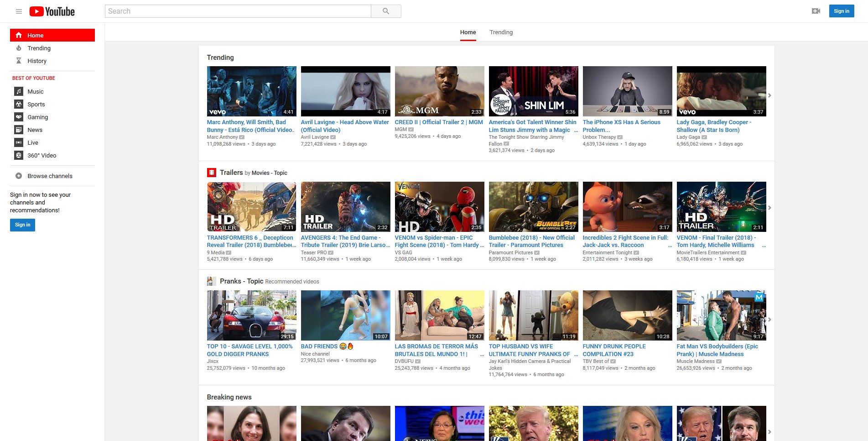
Task: Open the hamburger guide menu
Action: point(19,11)
